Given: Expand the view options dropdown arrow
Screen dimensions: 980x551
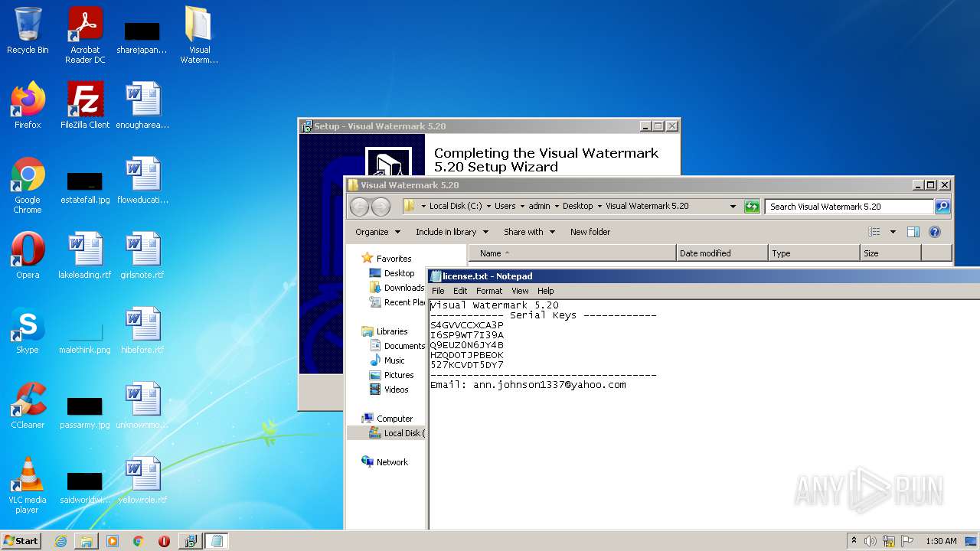Looking at the screenshot, I should coord(893,232).
